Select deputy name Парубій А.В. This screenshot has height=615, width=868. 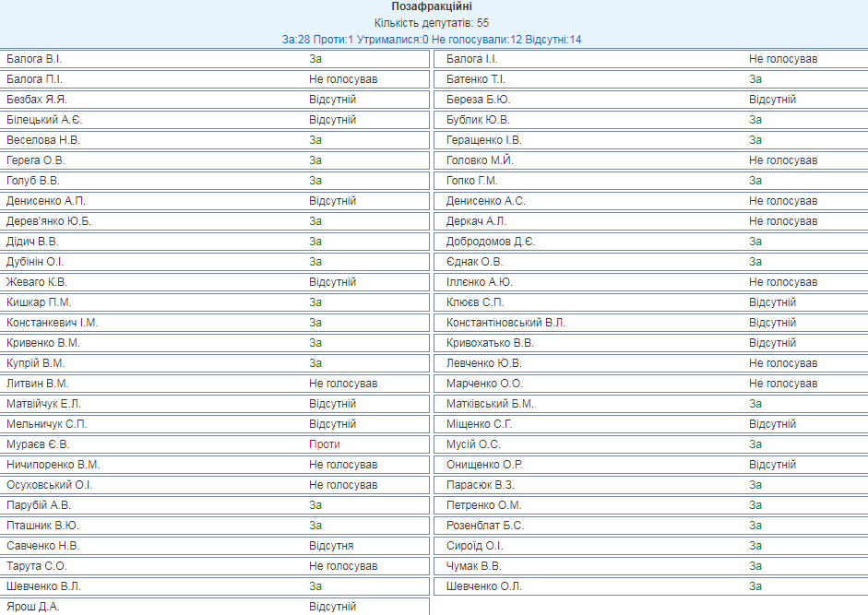point(39,505)
